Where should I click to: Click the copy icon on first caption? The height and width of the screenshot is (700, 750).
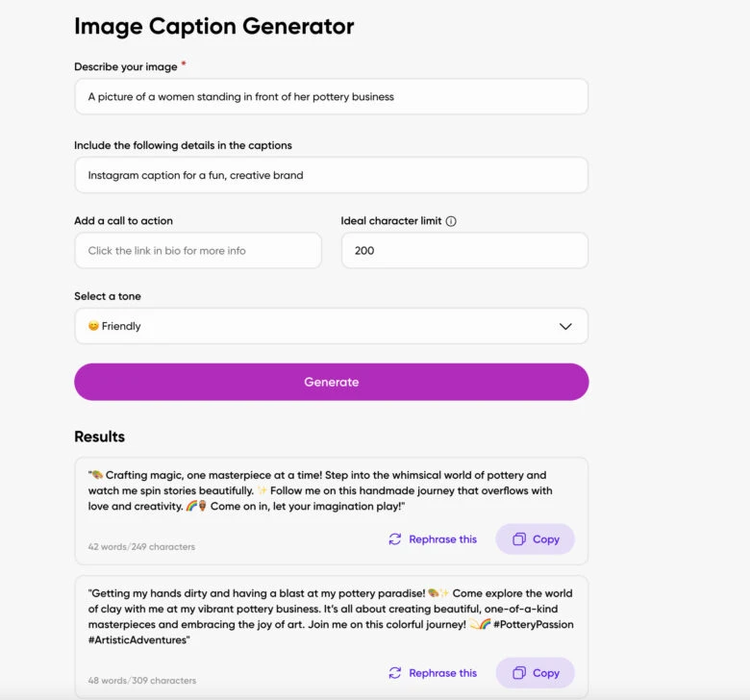[519, 539]
